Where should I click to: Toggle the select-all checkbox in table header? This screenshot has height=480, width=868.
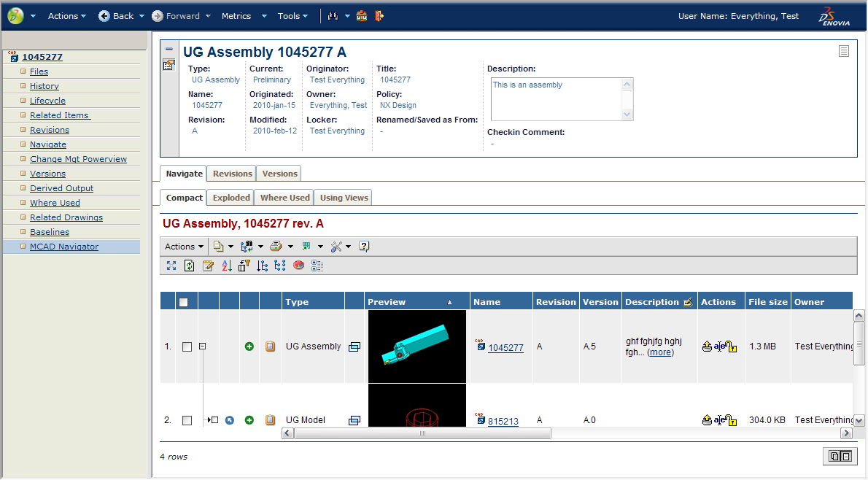[184, 302]
